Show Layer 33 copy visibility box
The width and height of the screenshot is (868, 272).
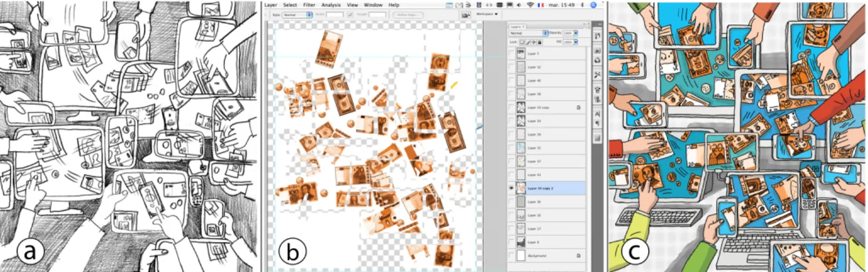tap(512, 108)
